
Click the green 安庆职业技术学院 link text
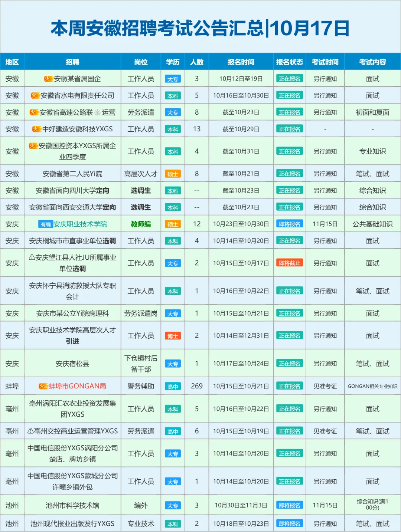80,224
